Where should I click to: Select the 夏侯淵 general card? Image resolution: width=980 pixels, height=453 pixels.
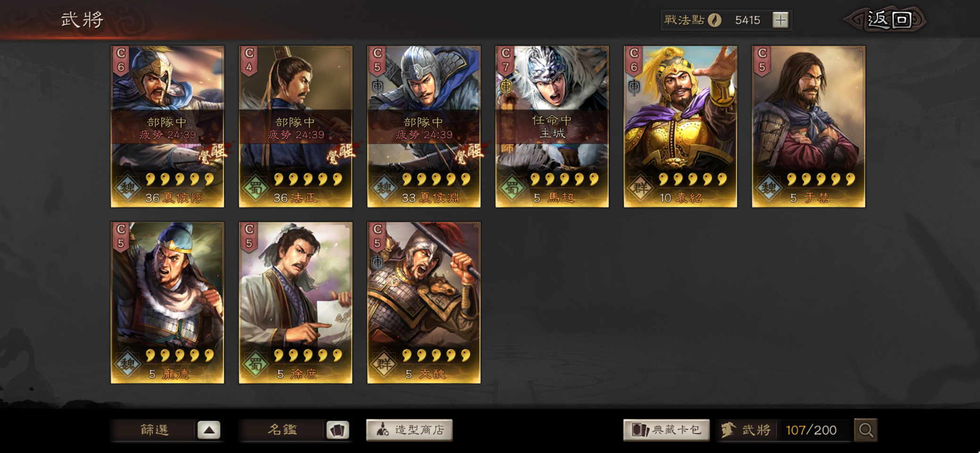coord(424,126)
